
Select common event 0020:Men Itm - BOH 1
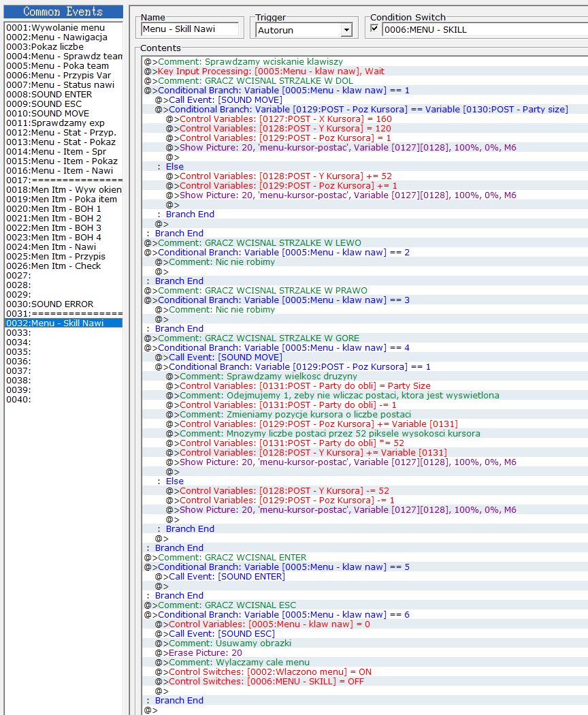[63, 209]
